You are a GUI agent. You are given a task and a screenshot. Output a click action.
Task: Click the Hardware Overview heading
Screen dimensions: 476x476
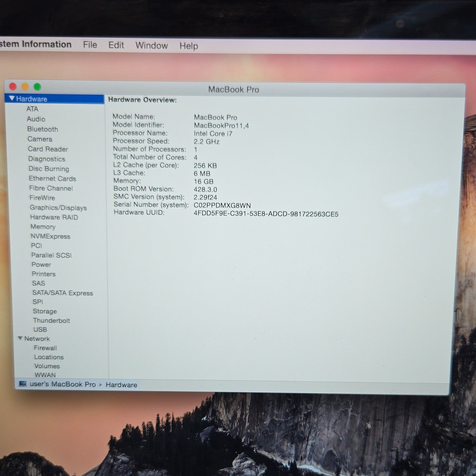click(142, 100)
